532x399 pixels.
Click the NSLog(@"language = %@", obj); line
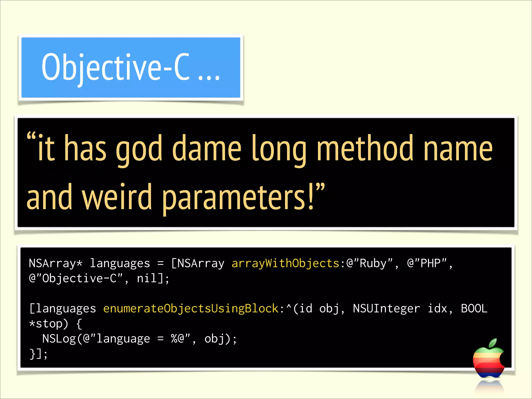click(x=139, y=339)
